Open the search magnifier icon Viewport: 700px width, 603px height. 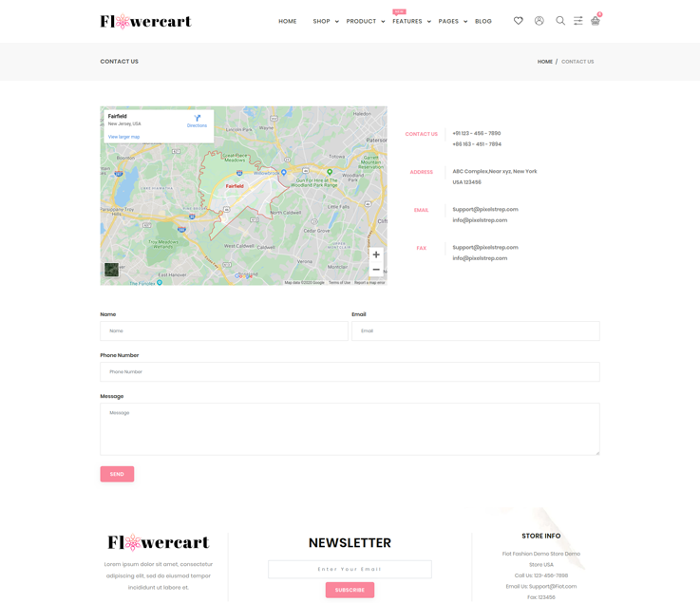560,21
